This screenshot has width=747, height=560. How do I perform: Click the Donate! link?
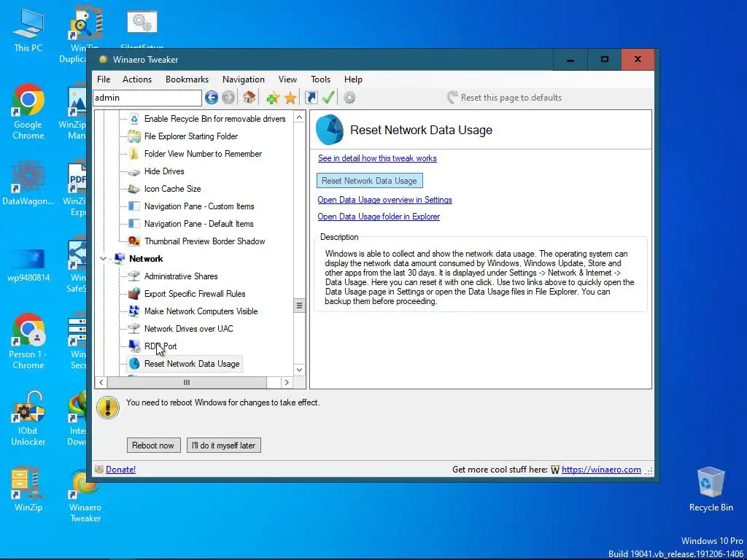click(120, 470)
